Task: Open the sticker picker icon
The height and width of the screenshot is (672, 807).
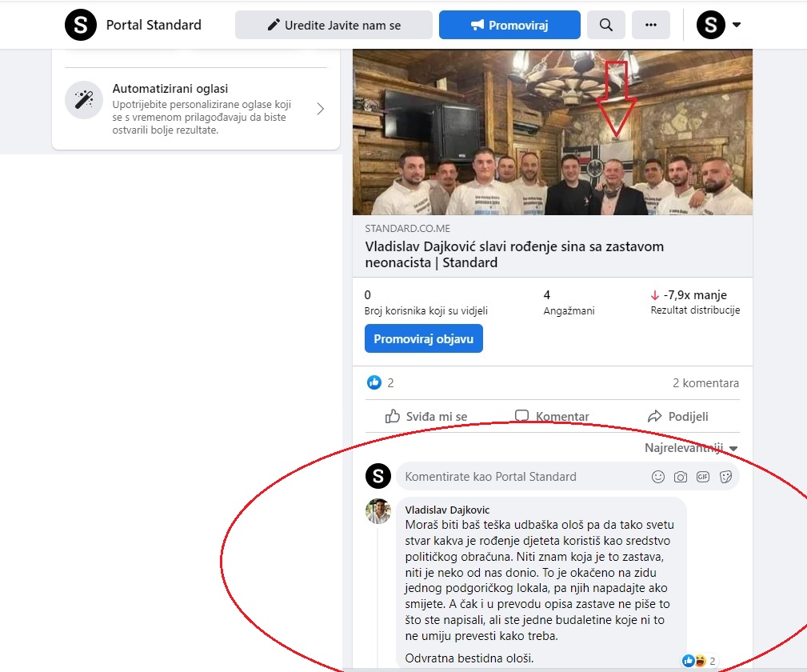Action: pos(725,477)
